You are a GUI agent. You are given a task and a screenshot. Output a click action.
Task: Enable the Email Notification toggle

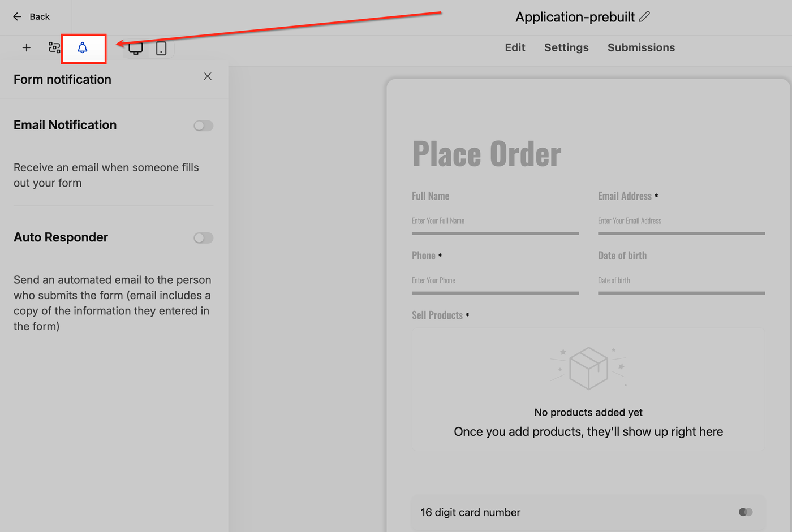pos(203,126)
